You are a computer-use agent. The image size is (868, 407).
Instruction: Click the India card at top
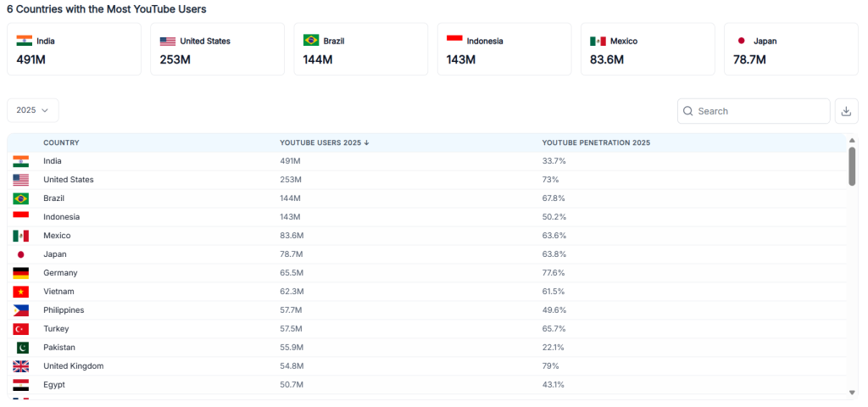(x=75, y=48)
